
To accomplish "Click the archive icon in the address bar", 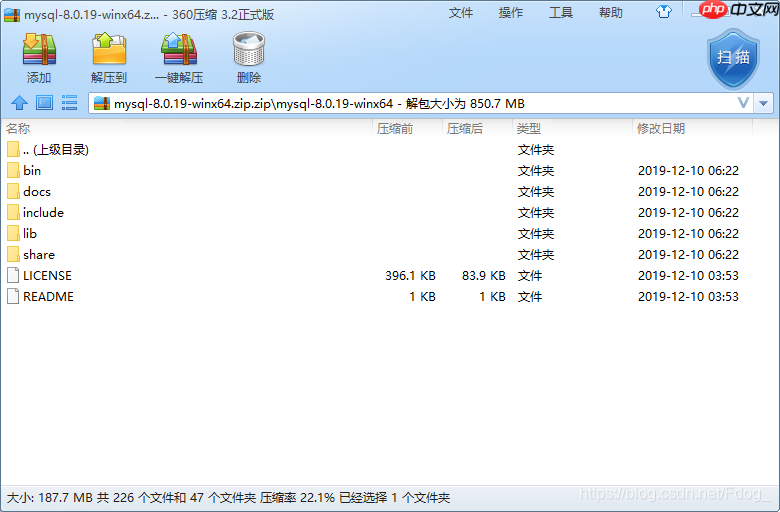I will [x=102, y=103].
